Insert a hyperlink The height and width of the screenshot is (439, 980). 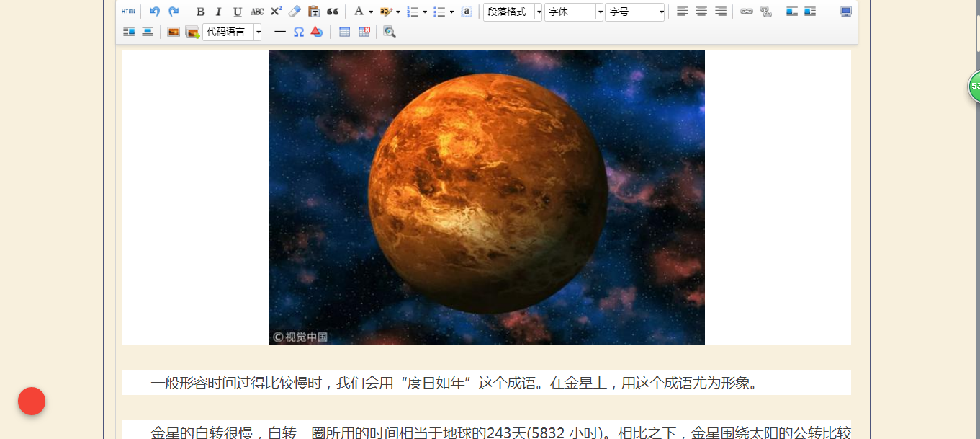(747, 12)
